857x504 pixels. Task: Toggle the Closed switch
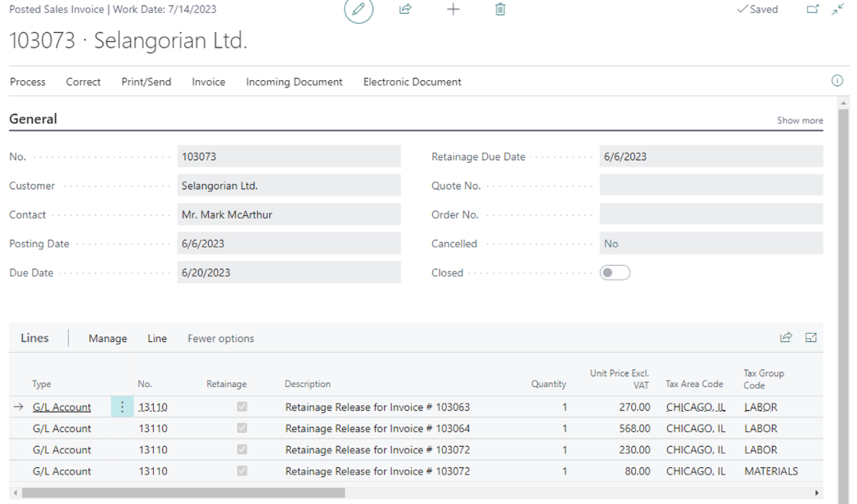tap(615, 273)
